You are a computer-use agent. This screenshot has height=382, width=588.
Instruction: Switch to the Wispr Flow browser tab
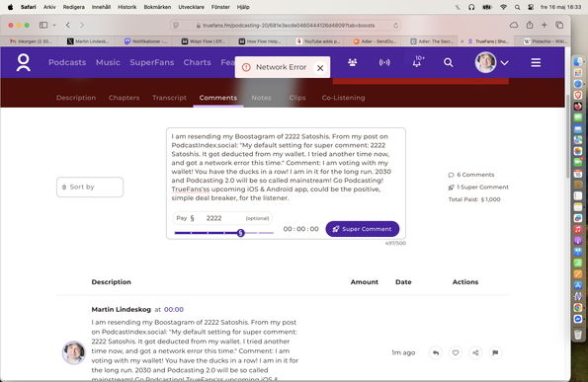click(x=203, y=41)
